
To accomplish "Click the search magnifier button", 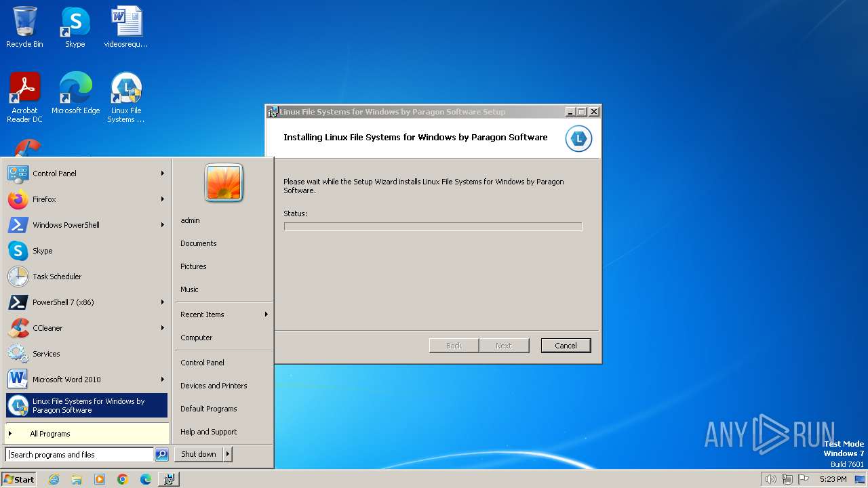I will (161, 455).
